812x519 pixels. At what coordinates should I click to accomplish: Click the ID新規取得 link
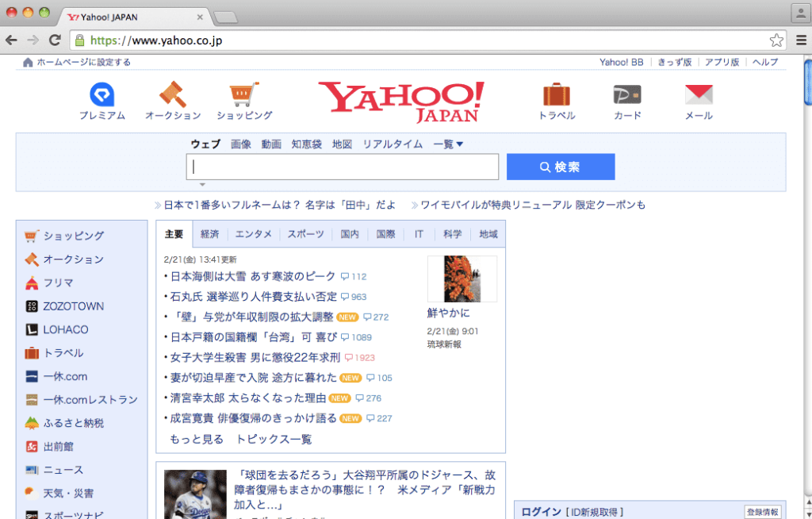(595, 513)
